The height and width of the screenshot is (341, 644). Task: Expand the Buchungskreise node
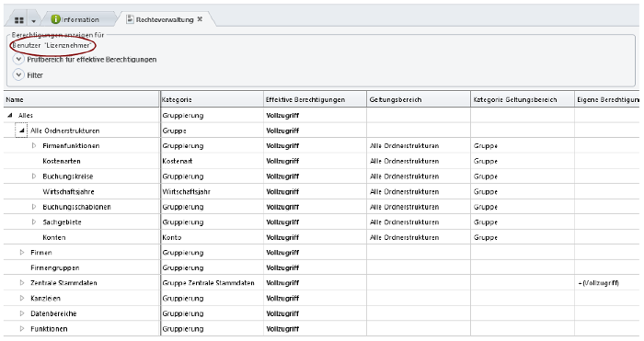(34, 176)
